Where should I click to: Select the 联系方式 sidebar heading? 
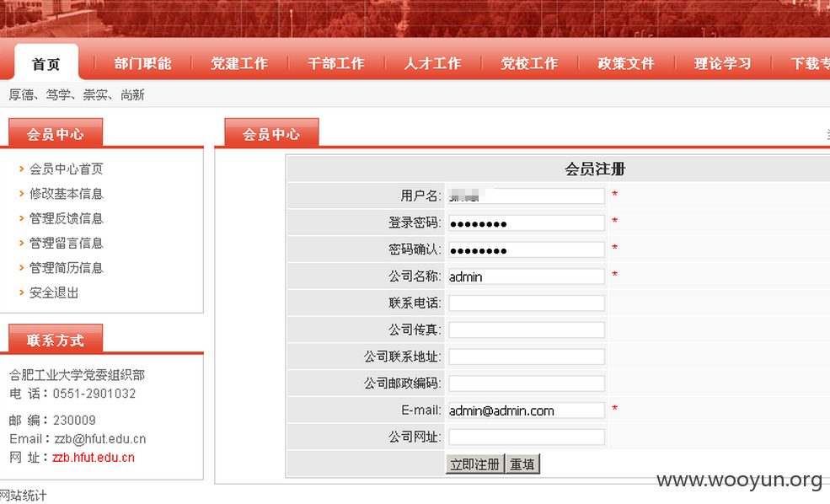click(x=56, y=339)
